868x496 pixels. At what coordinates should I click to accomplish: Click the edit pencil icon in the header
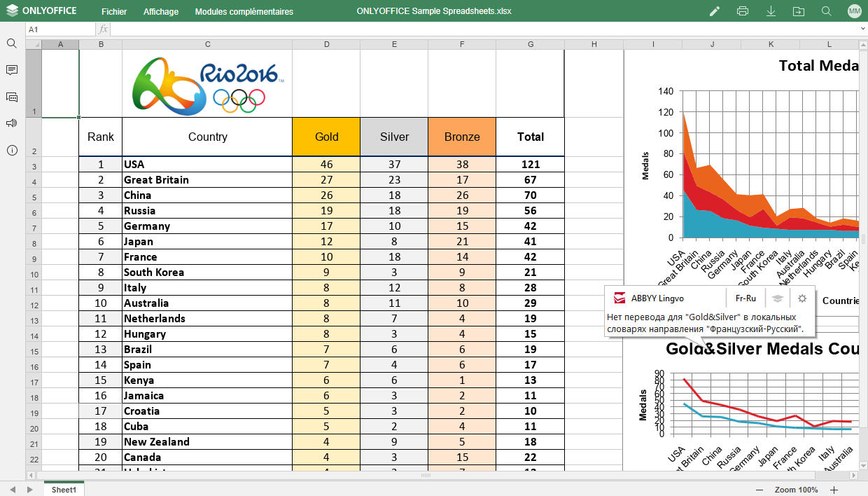pos(715,11)
